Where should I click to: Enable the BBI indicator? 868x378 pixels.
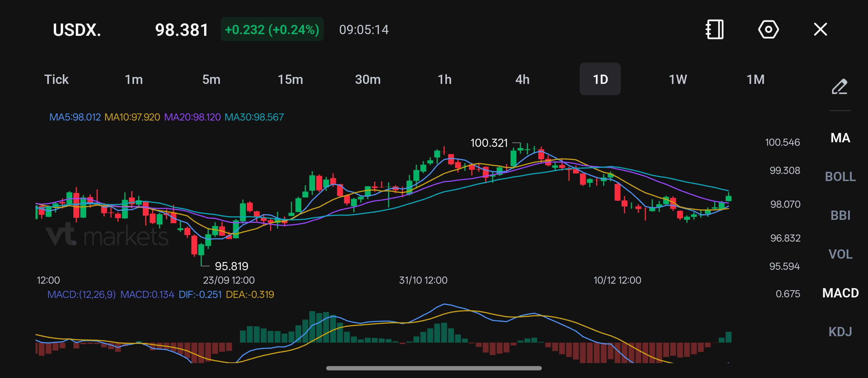[840, 215]
